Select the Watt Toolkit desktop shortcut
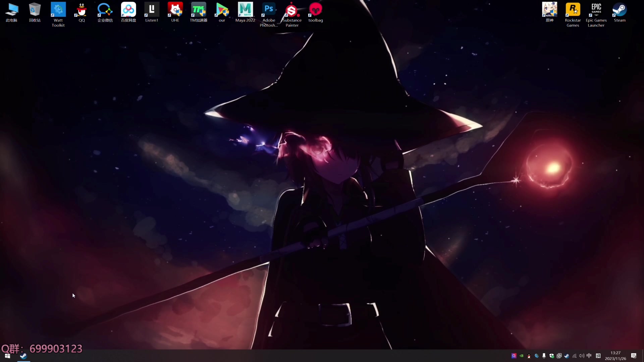Image resolution: width=644 pixels, height=362 pixels. pyautogui.click(x=58, y=15)
